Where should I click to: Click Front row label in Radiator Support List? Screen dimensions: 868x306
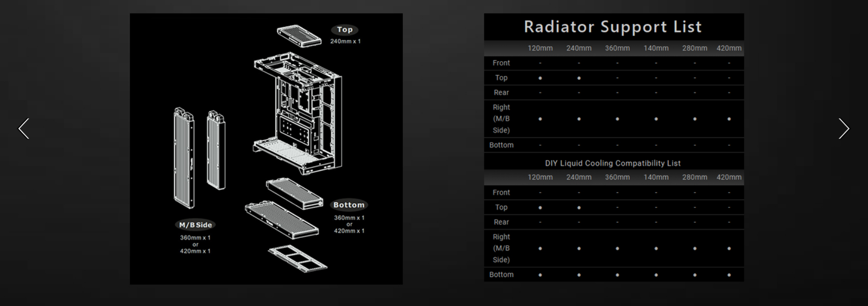[x=501, y=63]
